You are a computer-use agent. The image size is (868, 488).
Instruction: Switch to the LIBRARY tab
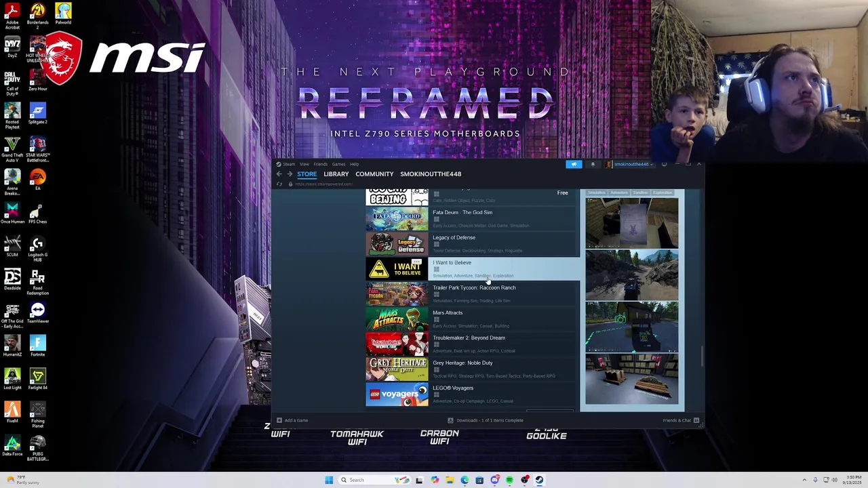pos(336,174)
